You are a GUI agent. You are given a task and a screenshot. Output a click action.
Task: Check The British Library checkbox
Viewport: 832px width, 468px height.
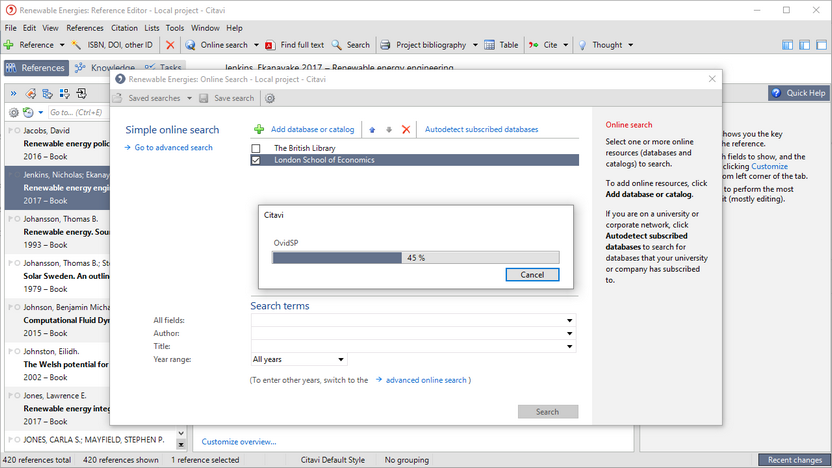click(256, 148)
